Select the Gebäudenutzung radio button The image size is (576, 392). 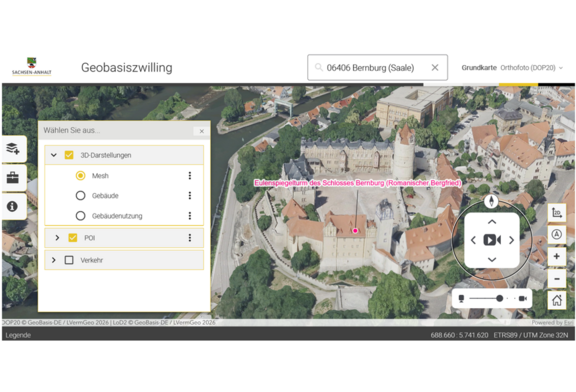(80, 216)
